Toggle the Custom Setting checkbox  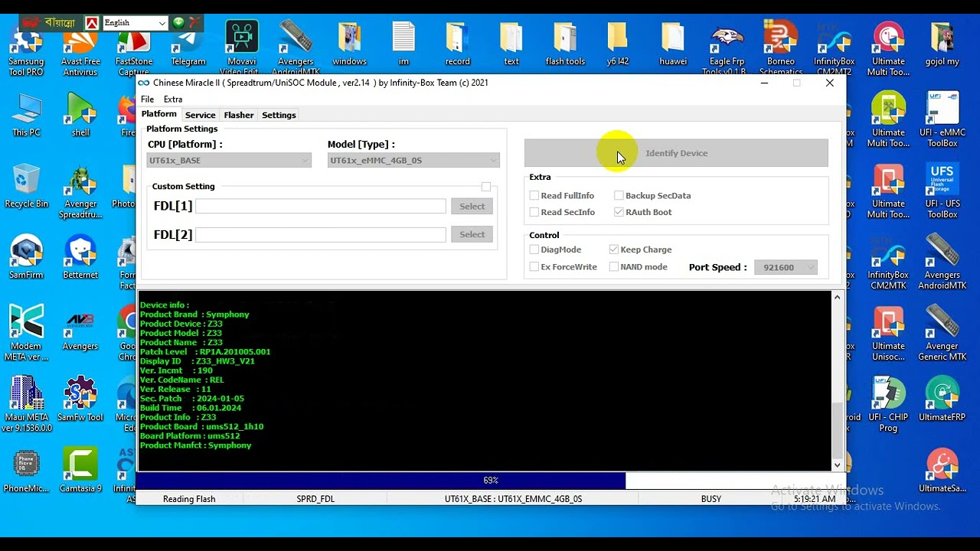[486, 187]
